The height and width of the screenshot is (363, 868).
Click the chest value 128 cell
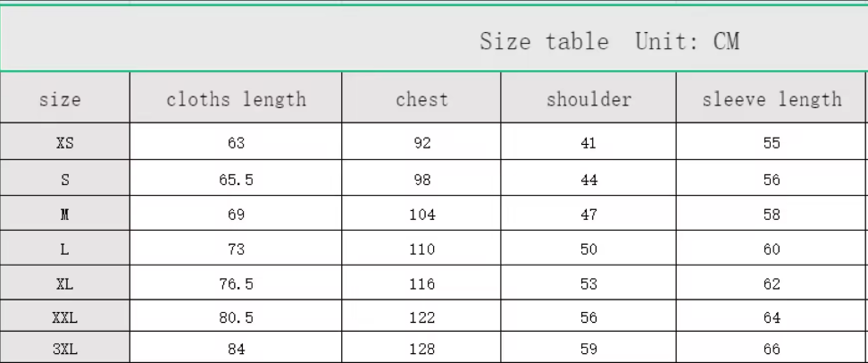click(x=421, y=350)
